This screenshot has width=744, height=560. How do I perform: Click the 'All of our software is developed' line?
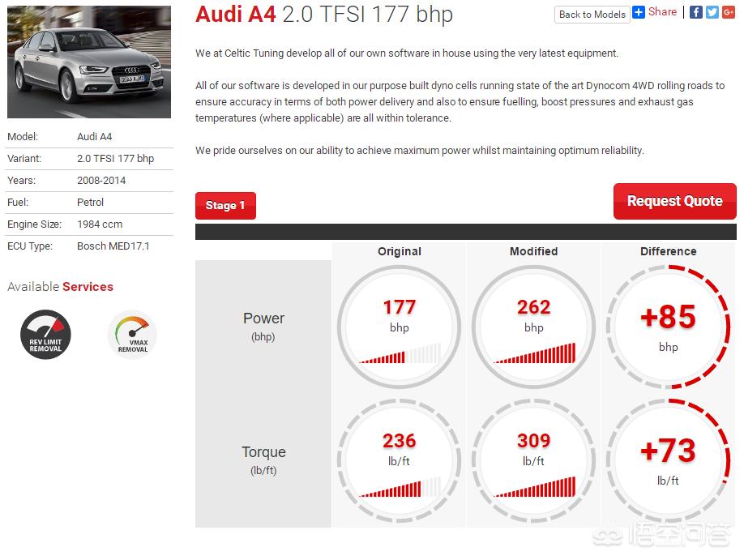[x=460, y=85]
